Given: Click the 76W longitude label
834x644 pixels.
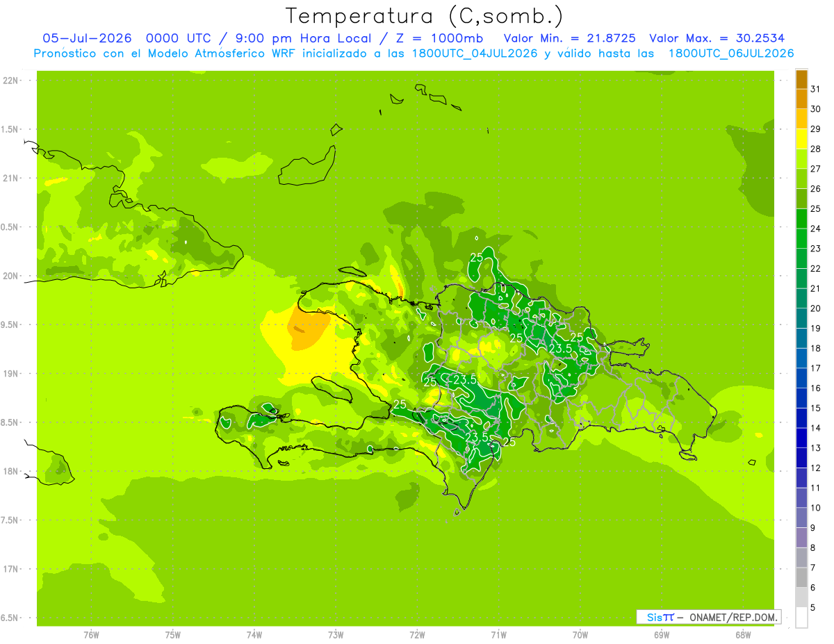Looking at the screenshot, I should point(91,635).
